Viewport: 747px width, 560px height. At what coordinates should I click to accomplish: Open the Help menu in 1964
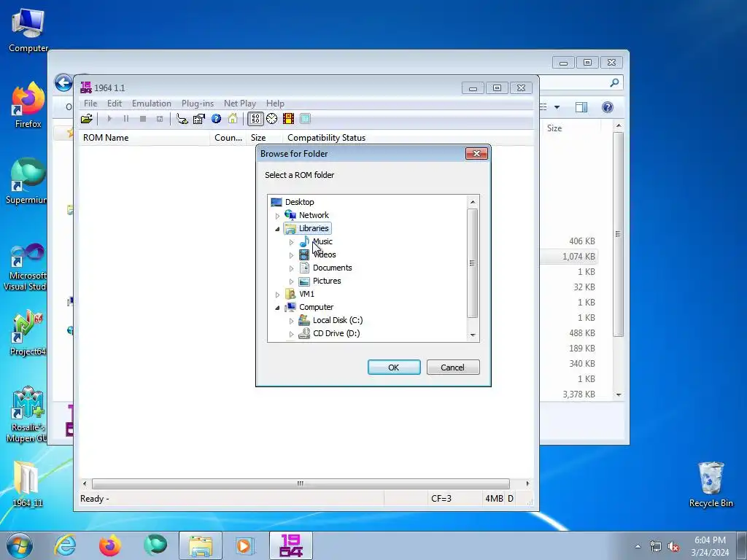[x=275, y=104]
